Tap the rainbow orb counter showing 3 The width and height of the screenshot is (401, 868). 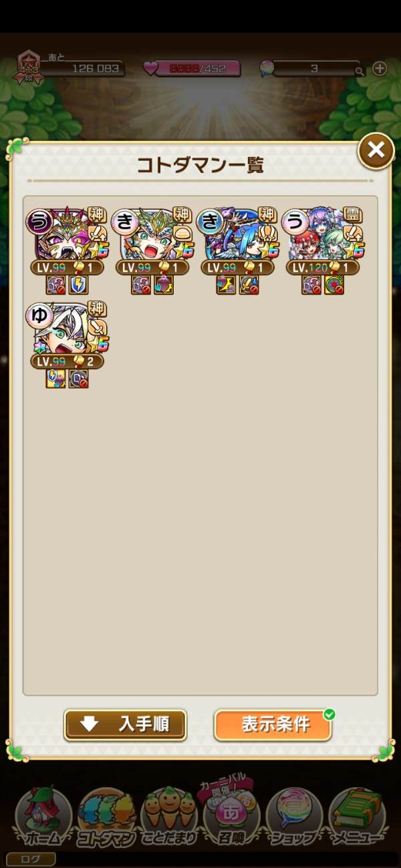(x=314, y=68)
